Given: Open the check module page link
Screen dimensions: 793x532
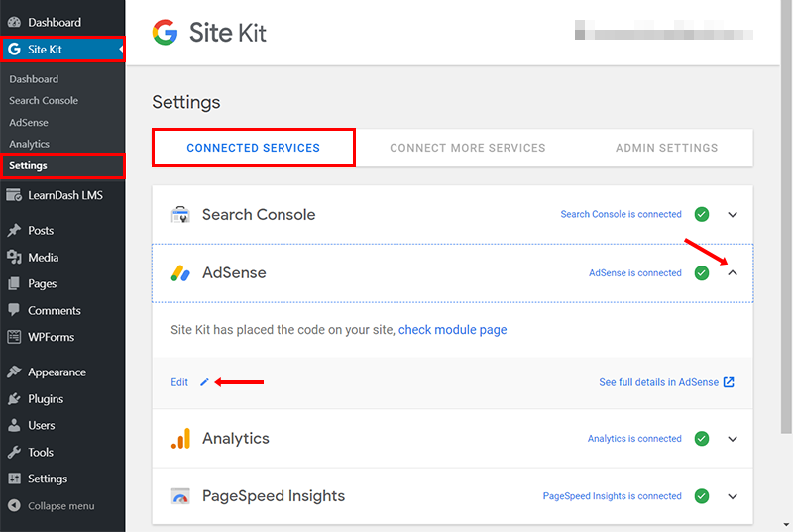Looking at the screenshot, I should (453, 330).
